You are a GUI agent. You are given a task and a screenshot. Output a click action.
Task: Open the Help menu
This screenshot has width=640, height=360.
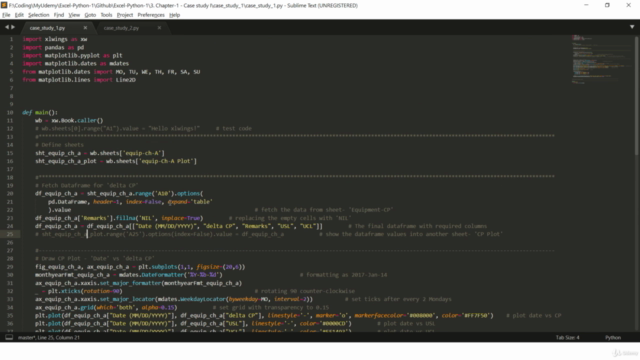click(175, 15)
